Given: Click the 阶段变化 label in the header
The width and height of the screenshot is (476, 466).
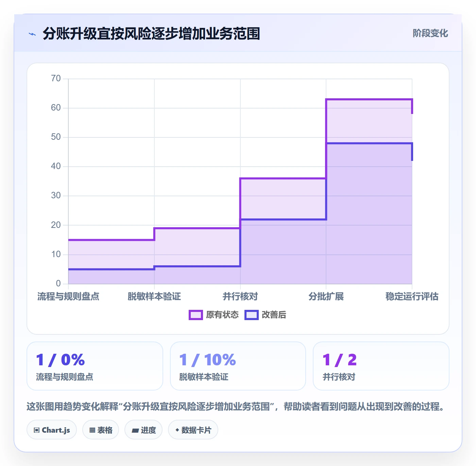Looking at the screenshot, I should [430, 33].
